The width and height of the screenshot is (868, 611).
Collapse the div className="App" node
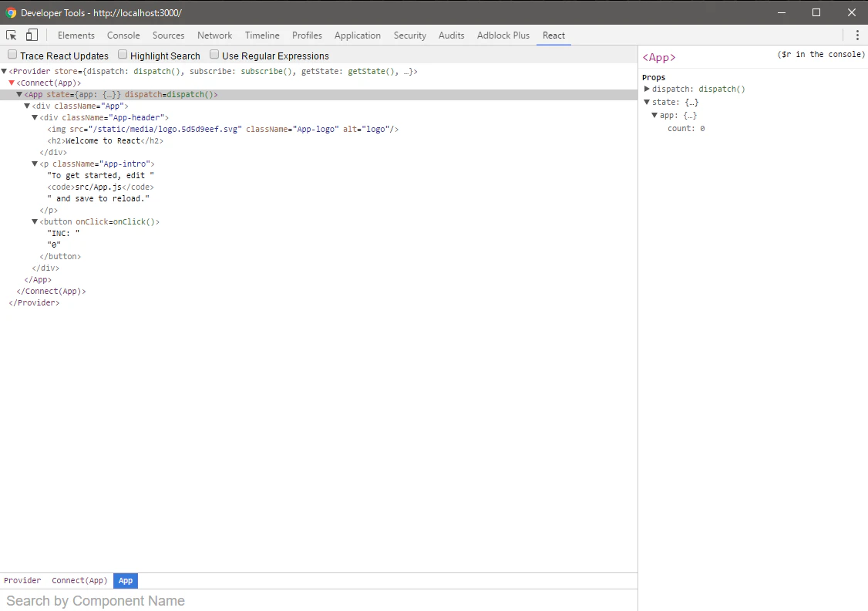tap(27, 106)
